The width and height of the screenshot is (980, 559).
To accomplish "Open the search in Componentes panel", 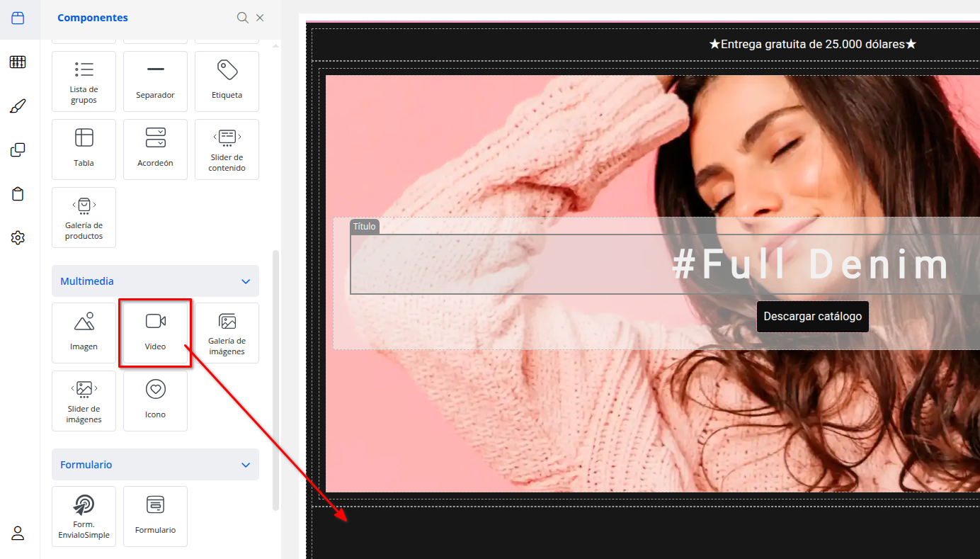I will (242, 18).
